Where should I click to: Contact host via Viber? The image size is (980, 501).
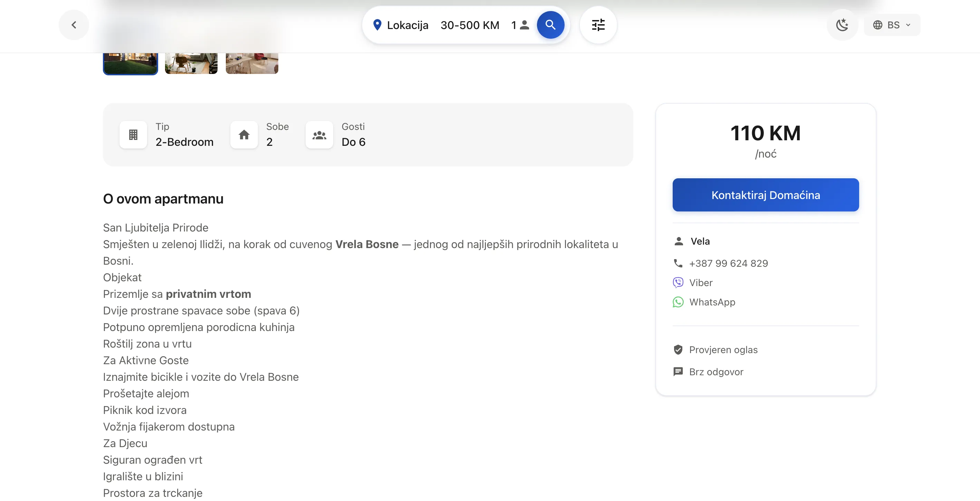click(x=700, y=283)
